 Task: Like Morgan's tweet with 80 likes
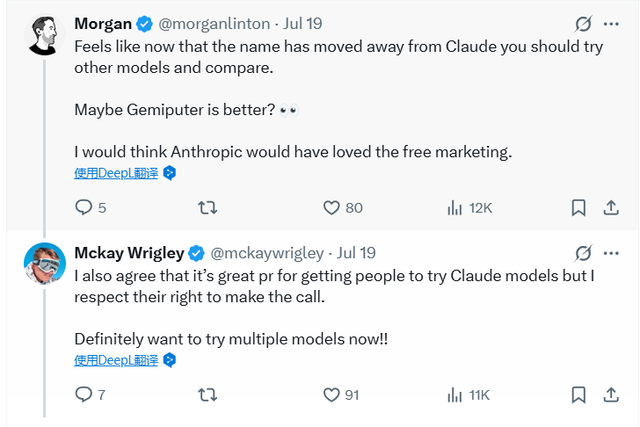click(x=343, y=208)
